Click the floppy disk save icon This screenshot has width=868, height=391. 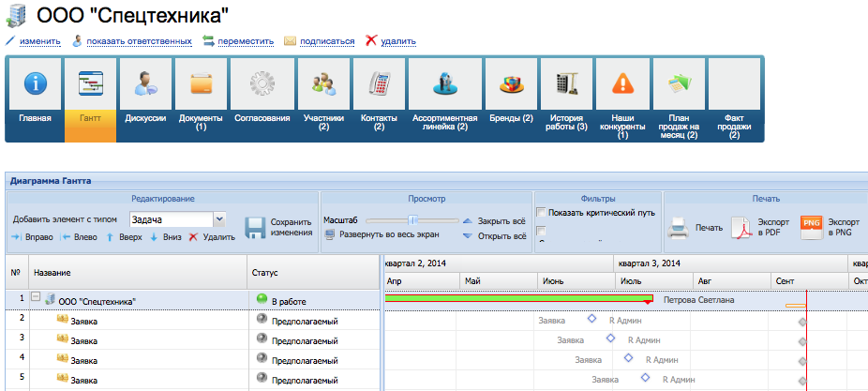pyautogui.click(x=256, y=228)
